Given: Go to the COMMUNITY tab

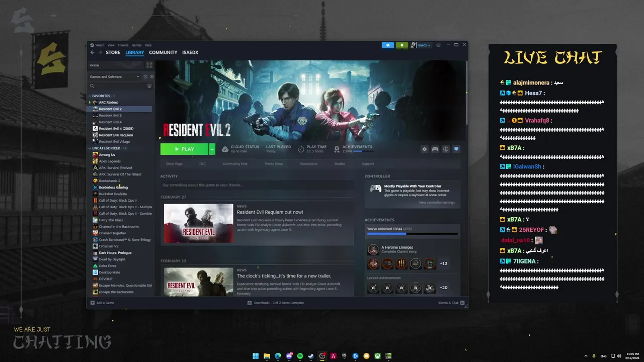Looking at the screenshot, I should (163, 52).
